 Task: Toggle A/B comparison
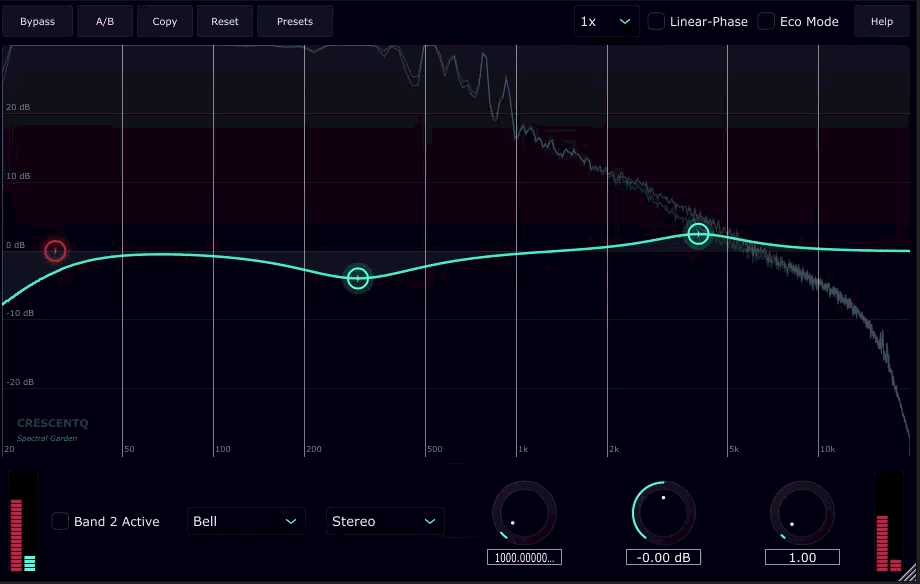(104, 21)
